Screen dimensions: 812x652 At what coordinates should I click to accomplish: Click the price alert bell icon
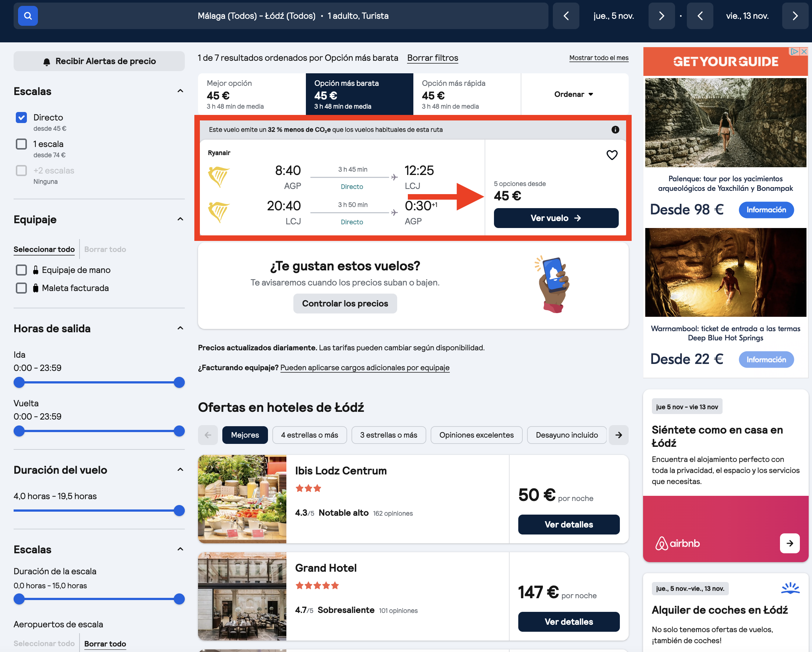[47, 62]
